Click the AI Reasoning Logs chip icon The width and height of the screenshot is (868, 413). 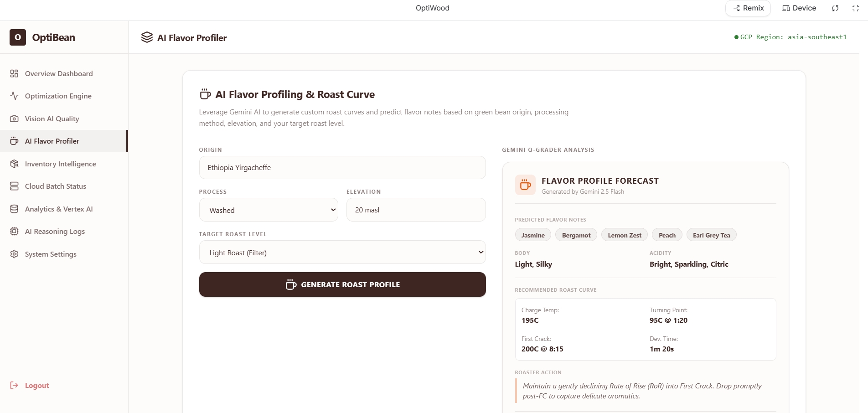14,231
